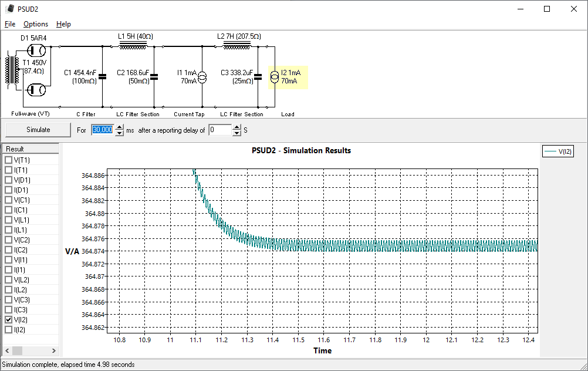Click the highlighted I2 load current source
The image size is (588, 371).
point(288,77)
